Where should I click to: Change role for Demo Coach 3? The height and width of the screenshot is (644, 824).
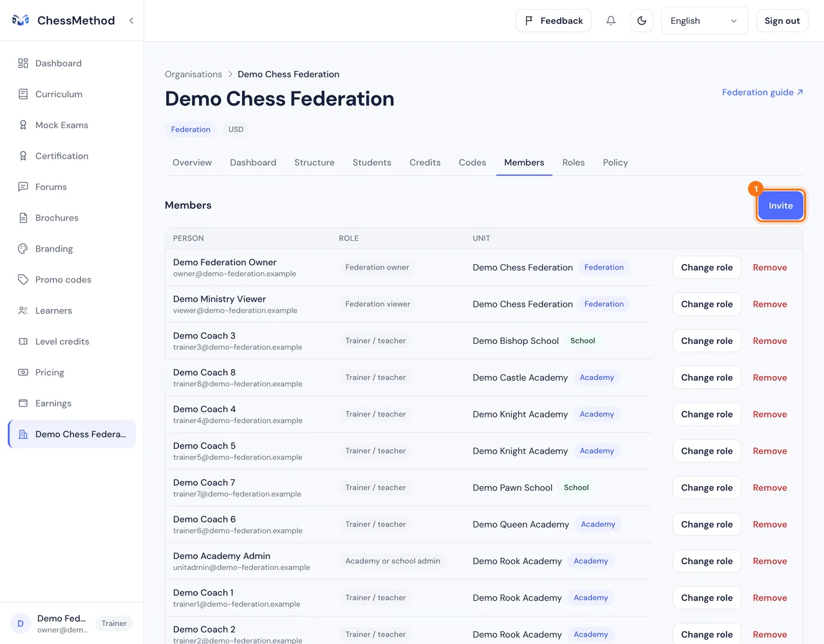pos(707,341)
